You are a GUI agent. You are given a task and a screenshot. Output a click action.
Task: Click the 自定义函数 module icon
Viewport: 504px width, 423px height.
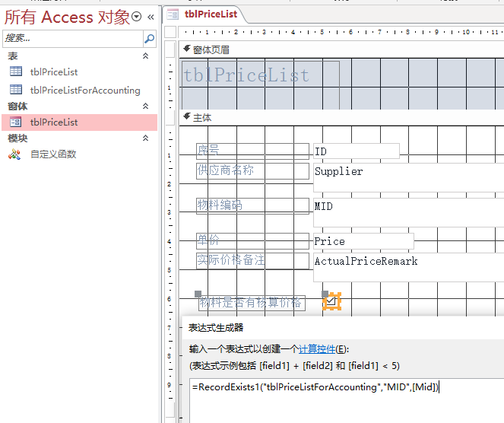[14, 154]
